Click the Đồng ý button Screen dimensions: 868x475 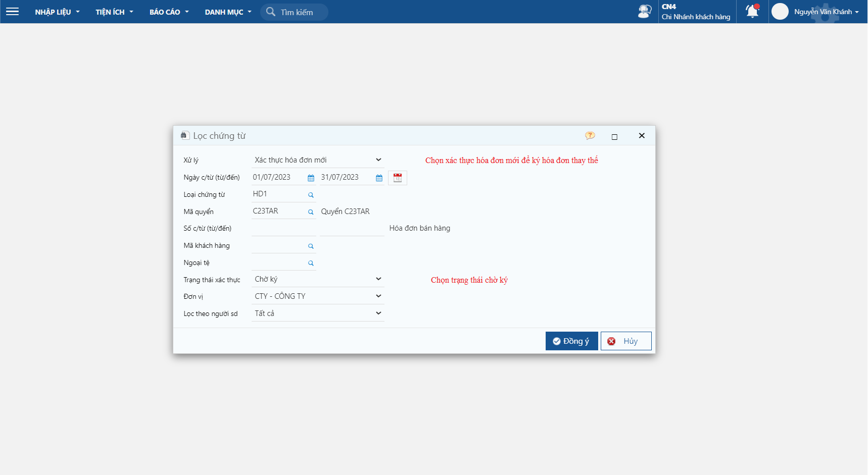[x=571, y=341]
